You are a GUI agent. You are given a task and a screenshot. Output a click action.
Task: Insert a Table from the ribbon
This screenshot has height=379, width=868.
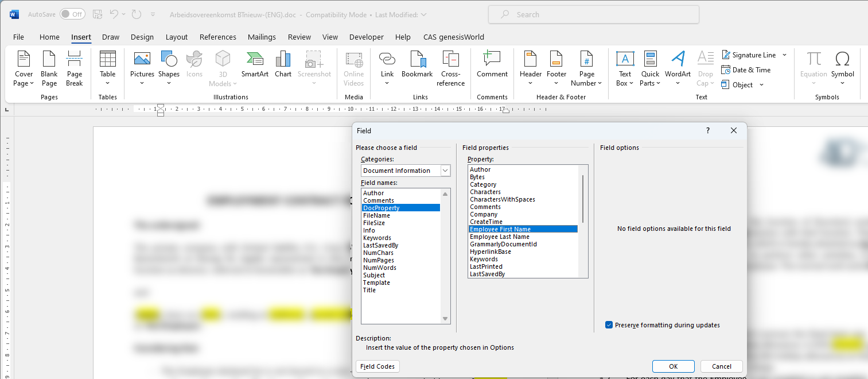click(x=108, y=68)
